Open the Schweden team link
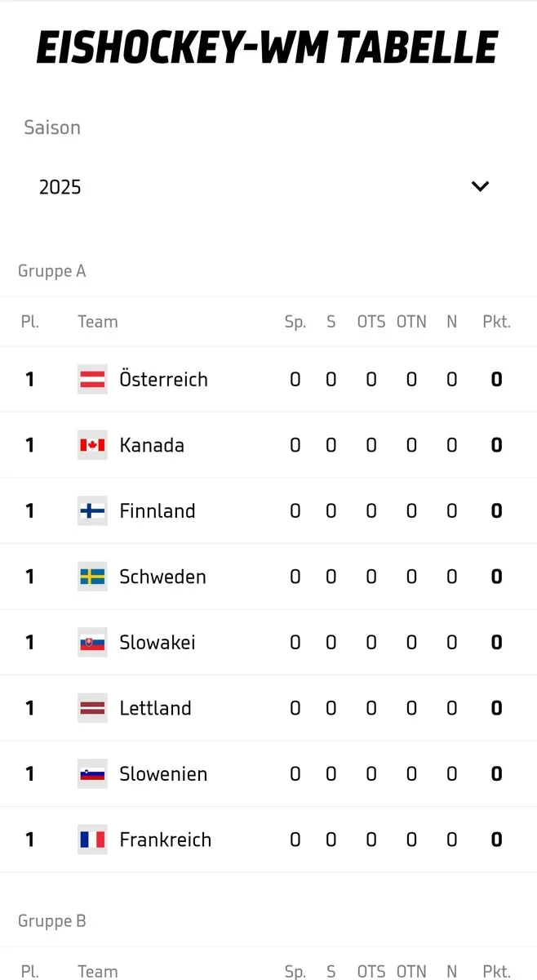This screenshot has height=980, width=537. point(162,577)
